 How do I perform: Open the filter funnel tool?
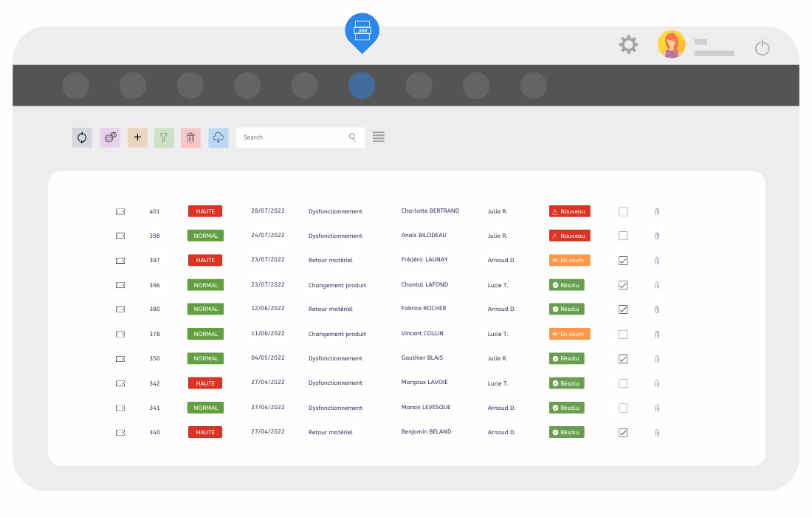(164, 137)
